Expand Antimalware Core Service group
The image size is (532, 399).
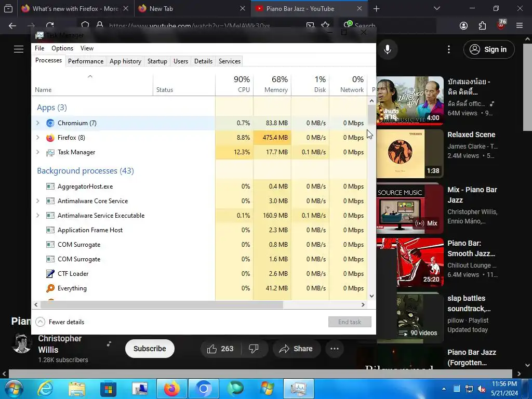tap(37, 201)
